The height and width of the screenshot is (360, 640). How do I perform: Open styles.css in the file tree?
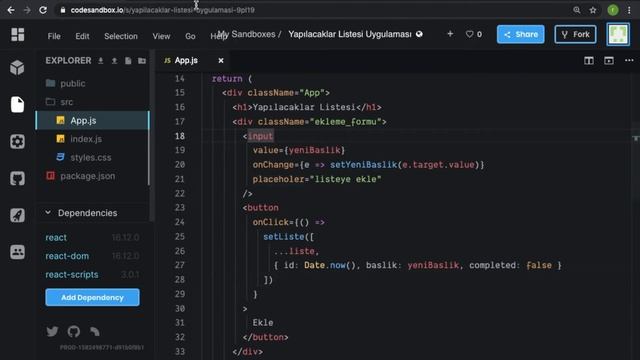tap(91, 157)
